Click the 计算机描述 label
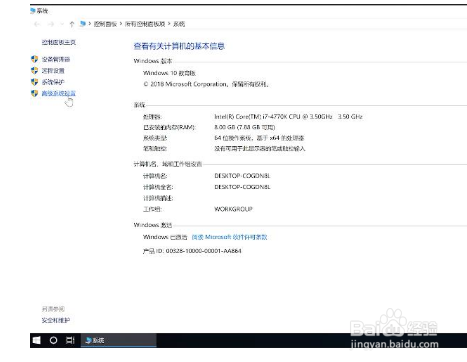The height and width of the screenshot is (362, 467). point(158,198)
